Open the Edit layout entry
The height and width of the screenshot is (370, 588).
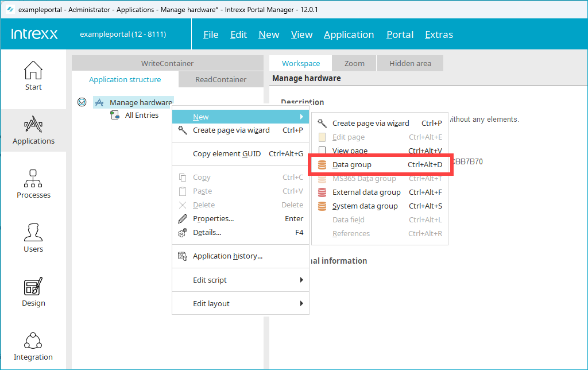(241, 303)
